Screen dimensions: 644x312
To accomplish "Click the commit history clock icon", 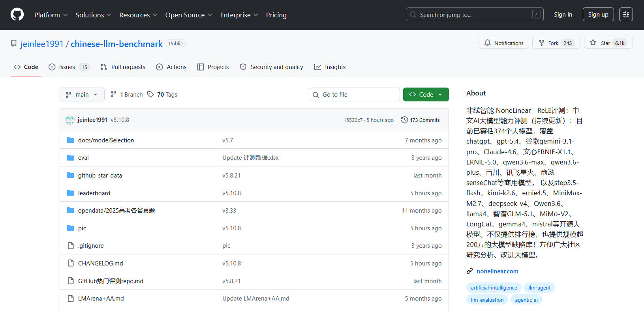I will coord(404,120).
